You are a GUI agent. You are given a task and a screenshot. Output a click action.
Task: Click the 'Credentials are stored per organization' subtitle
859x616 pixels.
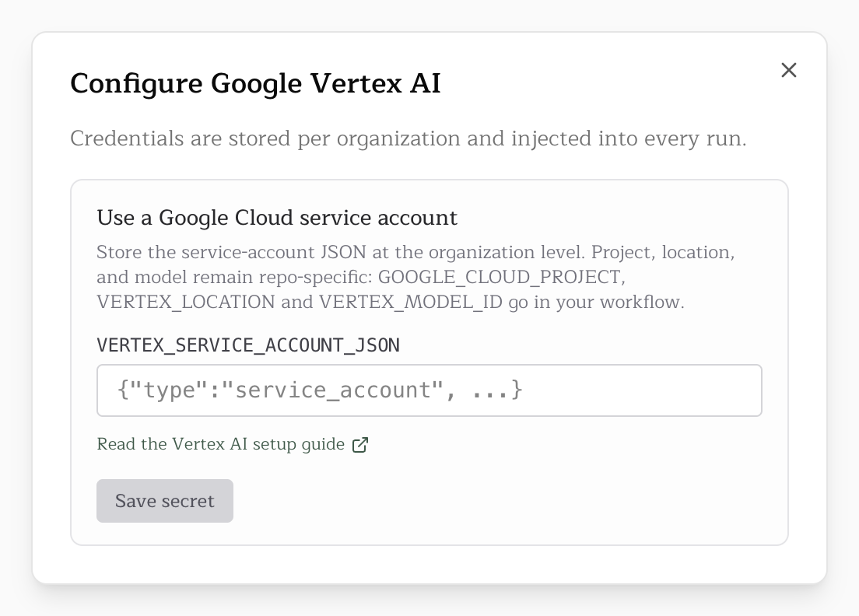coord(408,138)
